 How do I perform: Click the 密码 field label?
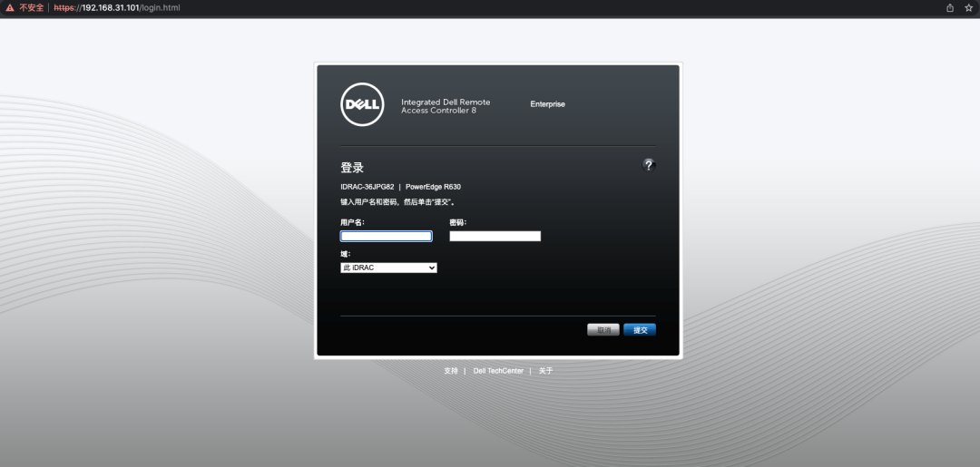point(458,222)
